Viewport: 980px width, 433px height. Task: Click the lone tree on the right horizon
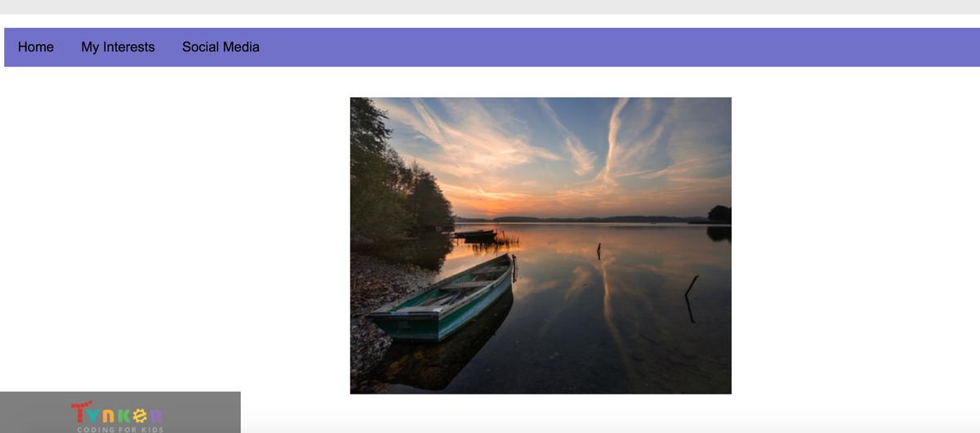tap(719, 214)
